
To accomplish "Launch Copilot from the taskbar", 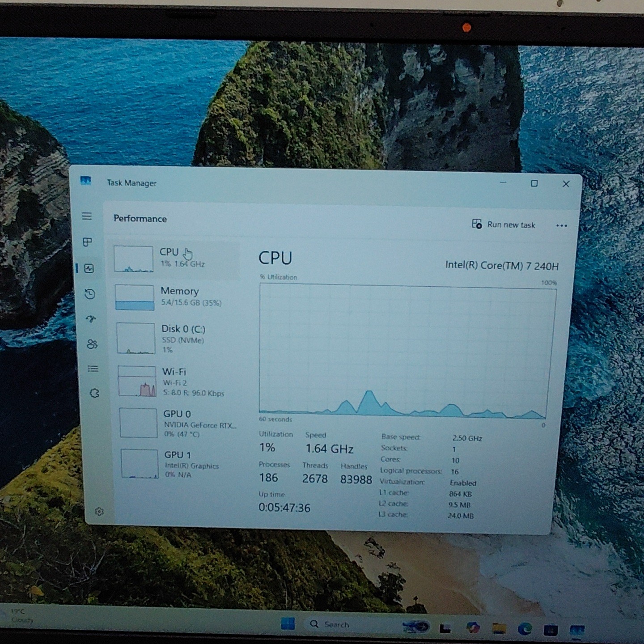I will [x=472, y=628].
